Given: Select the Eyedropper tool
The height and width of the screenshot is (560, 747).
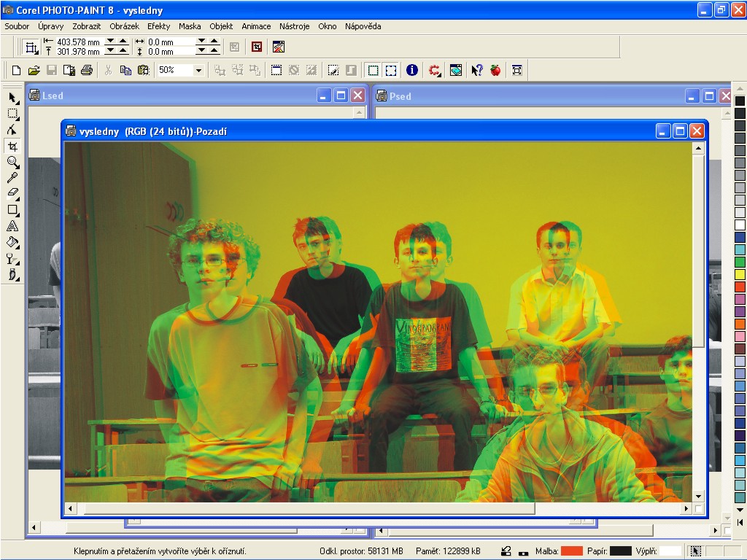Looking at the screenshot, I should pos(13,178).
